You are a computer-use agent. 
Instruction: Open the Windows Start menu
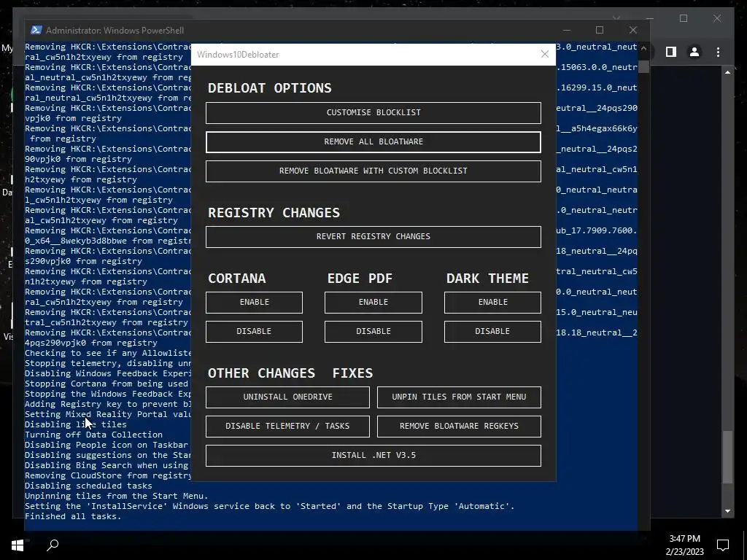click(x=18, y=545)
